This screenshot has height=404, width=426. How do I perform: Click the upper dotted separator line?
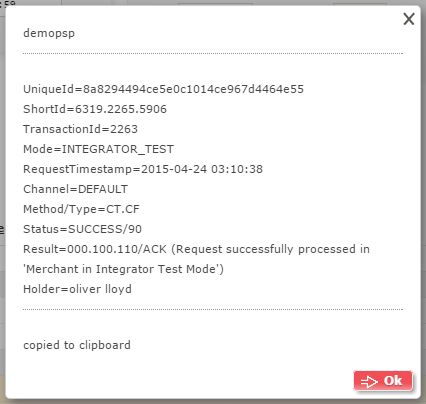[213, 53]
